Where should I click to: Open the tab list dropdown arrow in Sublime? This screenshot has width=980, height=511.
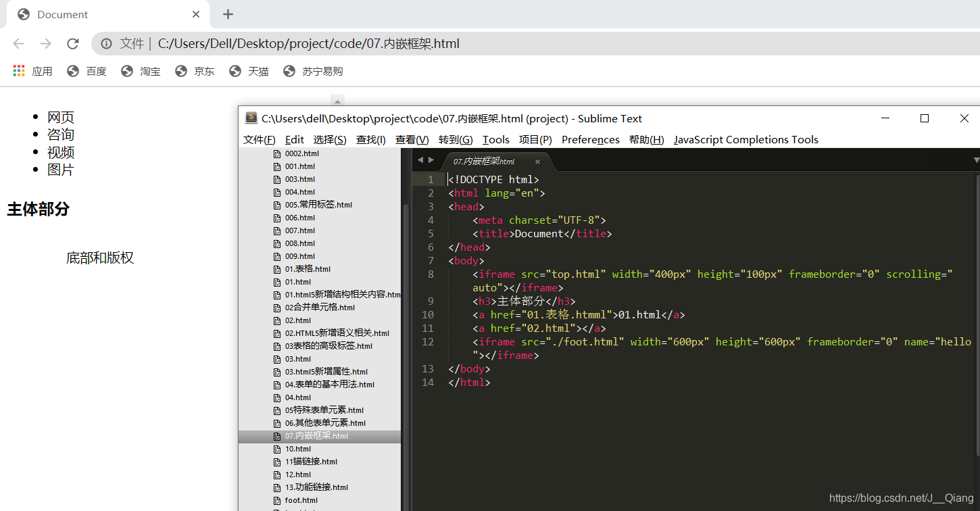976,160
